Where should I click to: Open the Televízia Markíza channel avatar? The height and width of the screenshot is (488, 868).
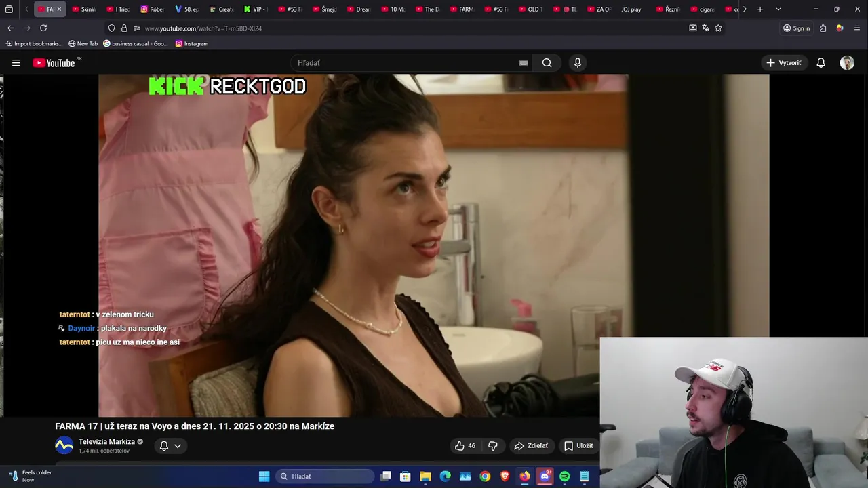(64, 446)
